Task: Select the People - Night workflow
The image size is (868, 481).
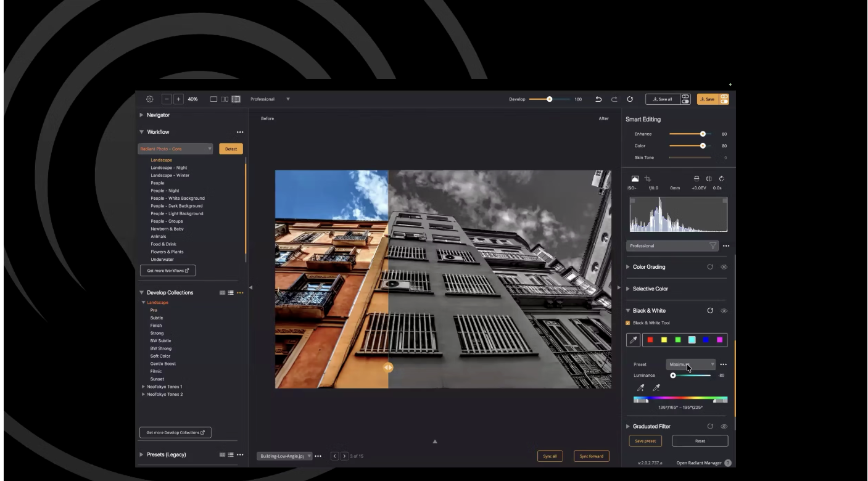Action: [165, 191]
